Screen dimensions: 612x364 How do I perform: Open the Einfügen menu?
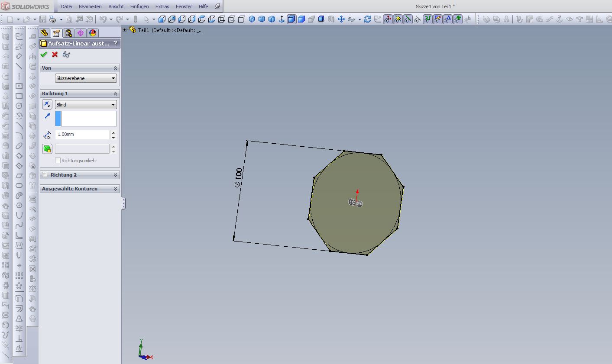pyautogui.click(x=139, y=6)
